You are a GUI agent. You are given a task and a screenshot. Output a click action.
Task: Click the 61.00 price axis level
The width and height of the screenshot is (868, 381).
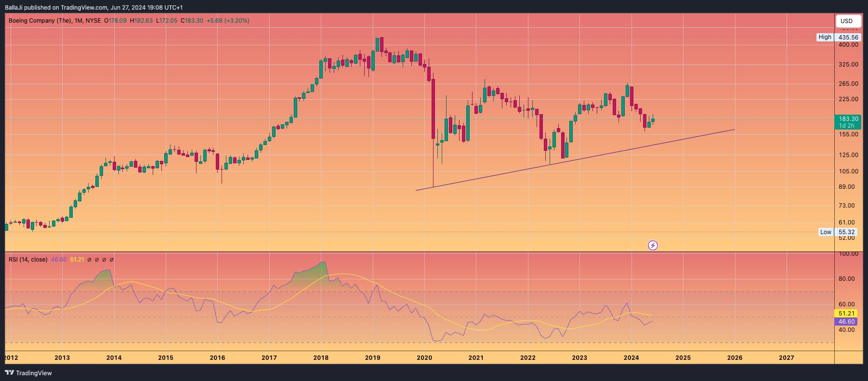coord(847,223)
